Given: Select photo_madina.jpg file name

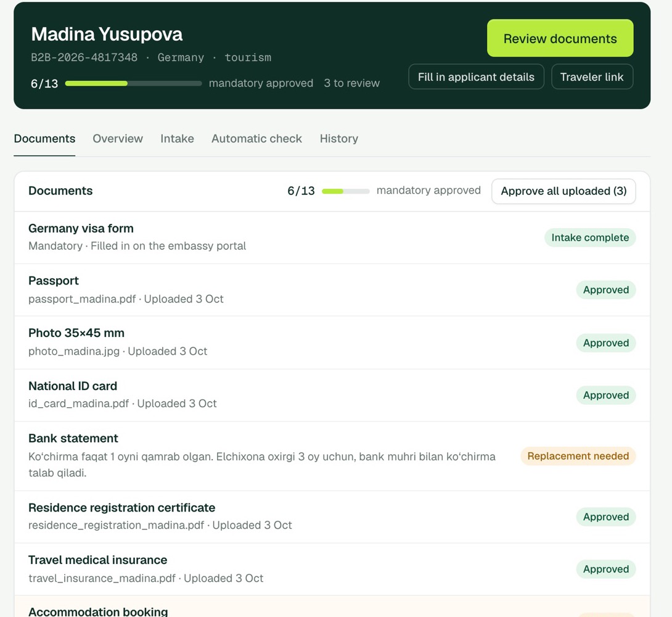Looking at the screenshot, I should click(x=74, y=351).
